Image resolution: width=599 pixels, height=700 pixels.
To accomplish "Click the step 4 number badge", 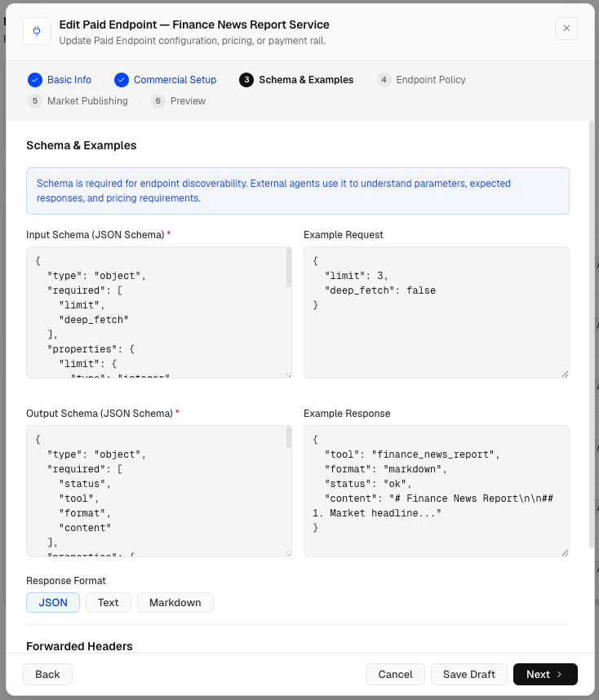I will click(384, 80).
